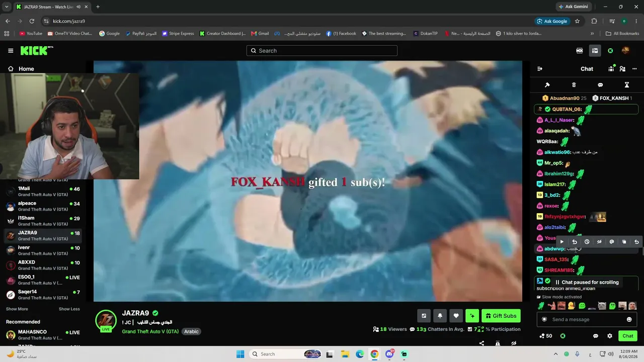Show the chat user list icon
Image resolution: width=644 pixels, height=362 pixels.
[x=622, y=69]
